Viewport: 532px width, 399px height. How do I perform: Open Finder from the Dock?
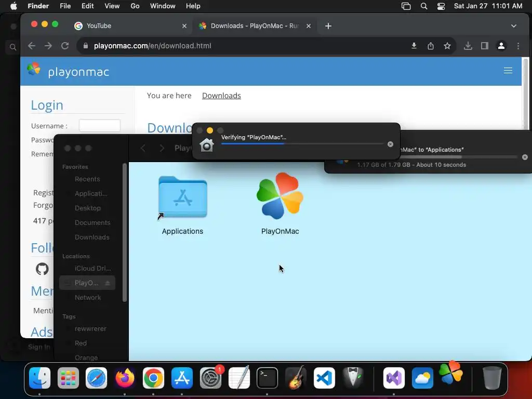(39, 378)
